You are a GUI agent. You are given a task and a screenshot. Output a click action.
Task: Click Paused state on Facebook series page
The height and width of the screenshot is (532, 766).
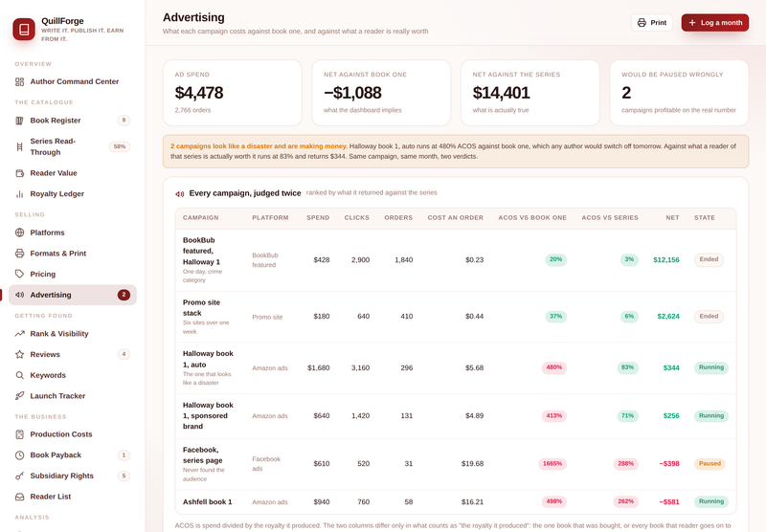point(710,464)
